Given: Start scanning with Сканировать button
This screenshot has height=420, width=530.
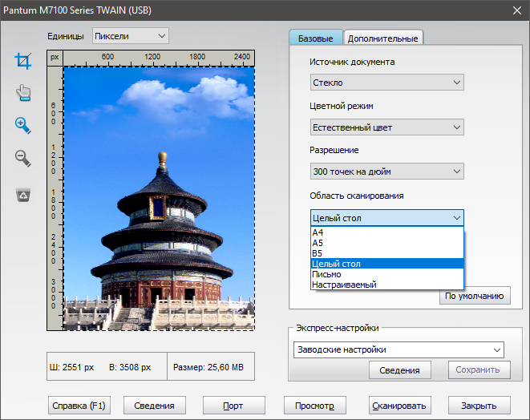Looking at the screenshot, I should click(x=400, y=406).
